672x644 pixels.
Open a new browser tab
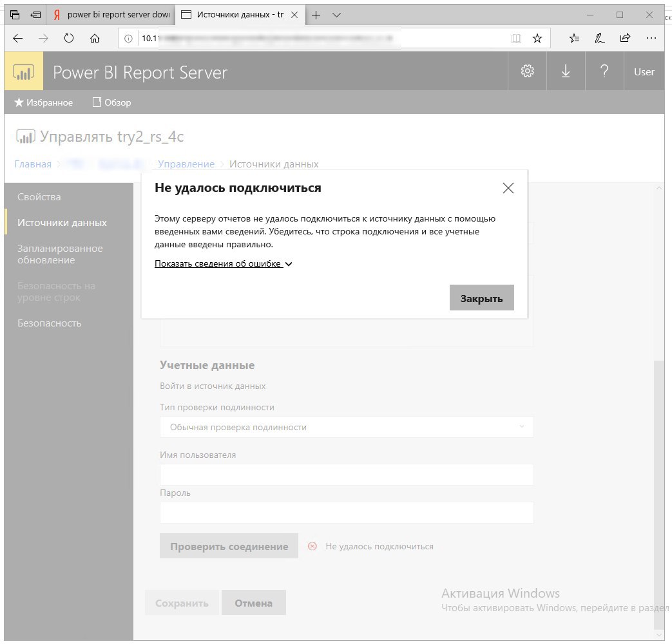click(x=316, y=15)
